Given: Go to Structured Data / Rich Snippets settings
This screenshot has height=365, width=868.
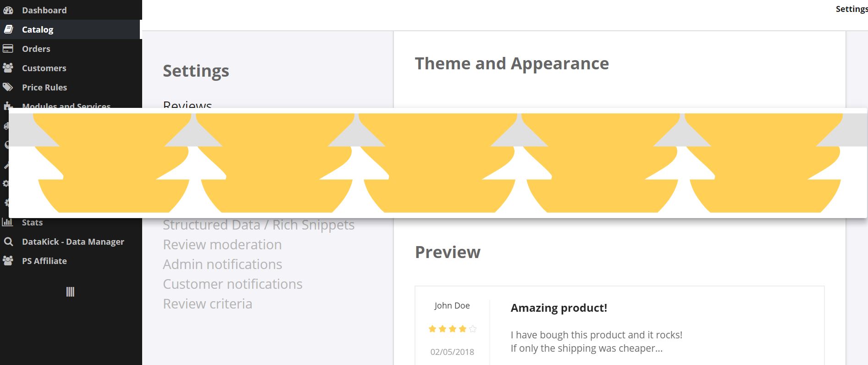Looking at the screenshot, I should [259, 225].
